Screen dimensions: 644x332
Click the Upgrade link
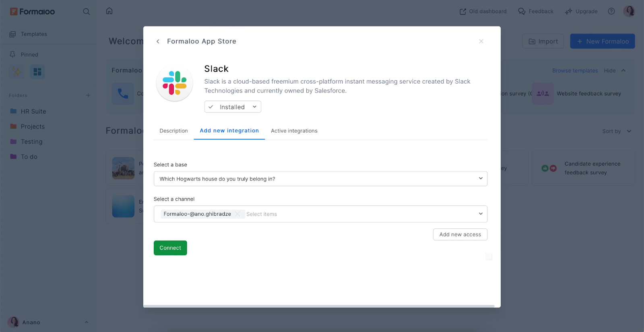coord(581,11)
